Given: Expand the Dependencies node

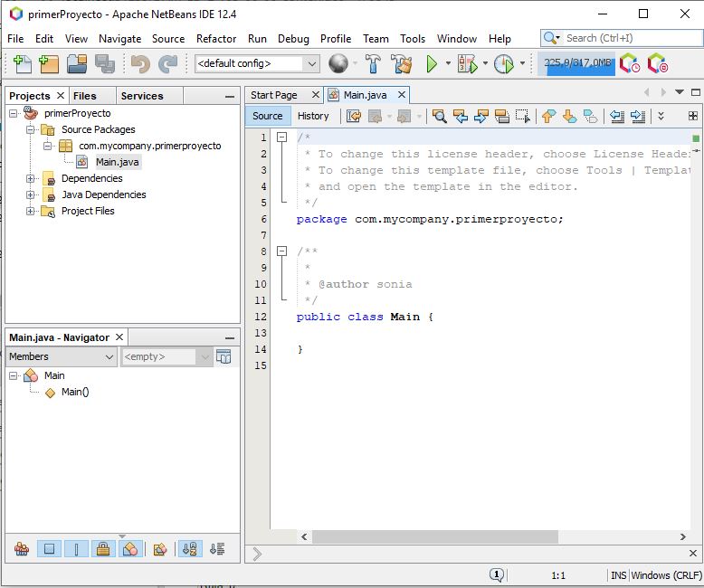Looking at the screenshot, I should [30, 178].
